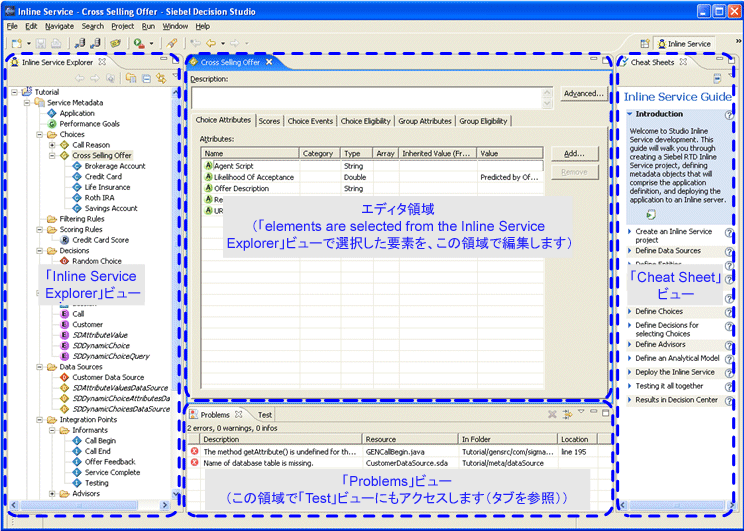The height and width of the screenshot is (531, 744).
Task: Click the Remove button
Action: [574, 172]
